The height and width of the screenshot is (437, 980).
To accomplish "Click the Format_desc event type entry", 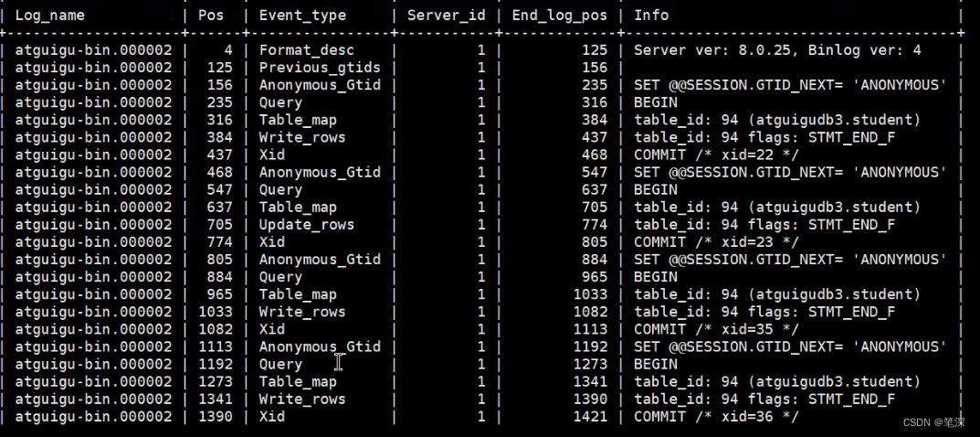I will [x=306, y=50].
